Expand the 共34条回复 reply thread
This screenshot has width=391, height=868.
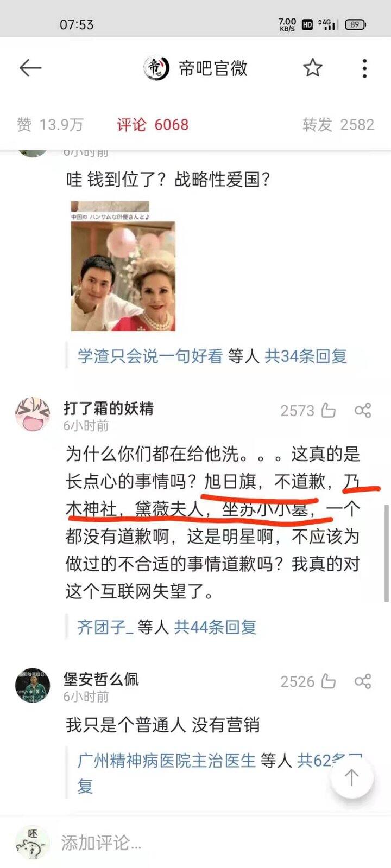pos(305,356)
